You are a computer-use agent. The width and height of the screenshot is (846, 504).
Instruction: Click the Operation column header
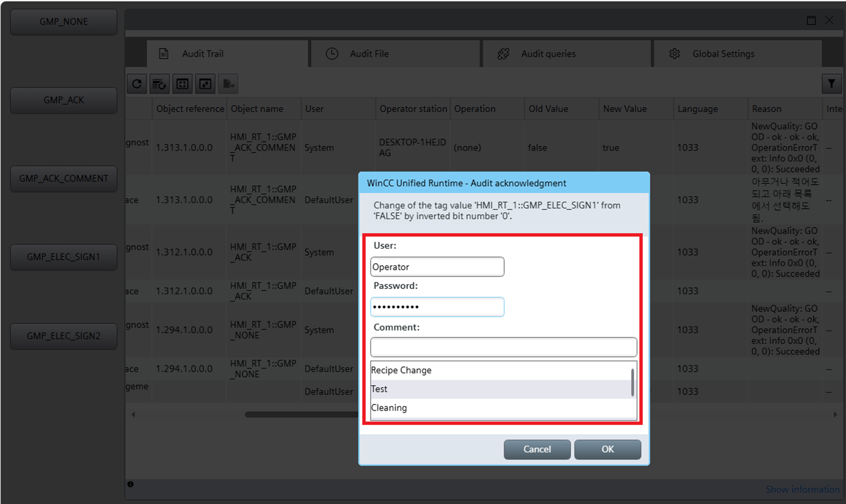(x=487, y=109)
